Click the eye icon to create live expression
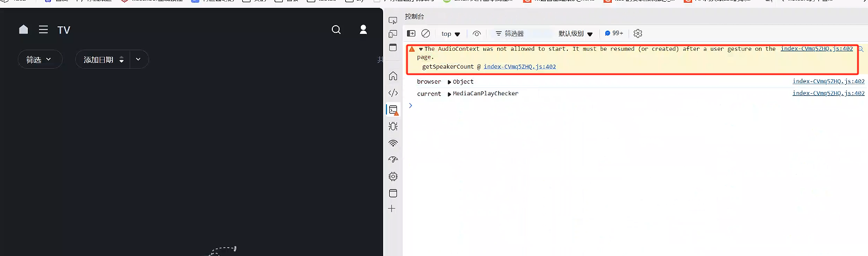 (477, 33)
